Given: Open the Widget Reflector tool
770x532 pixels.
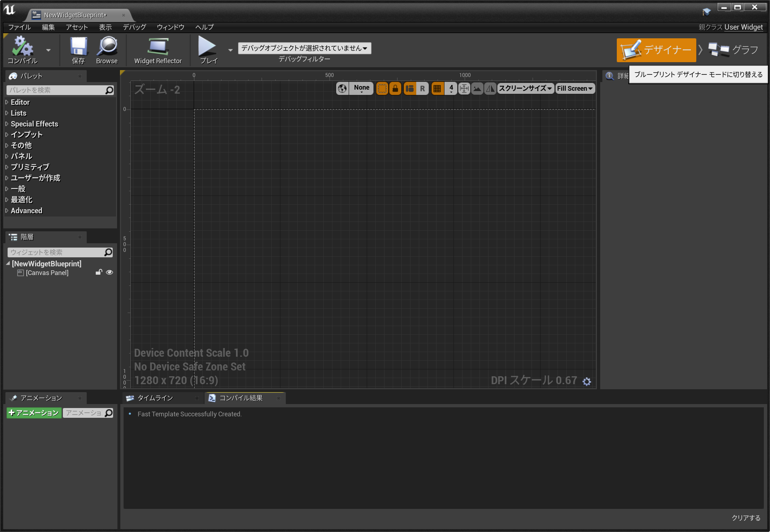Looking at the screenshot, I should tap(158, 50).
